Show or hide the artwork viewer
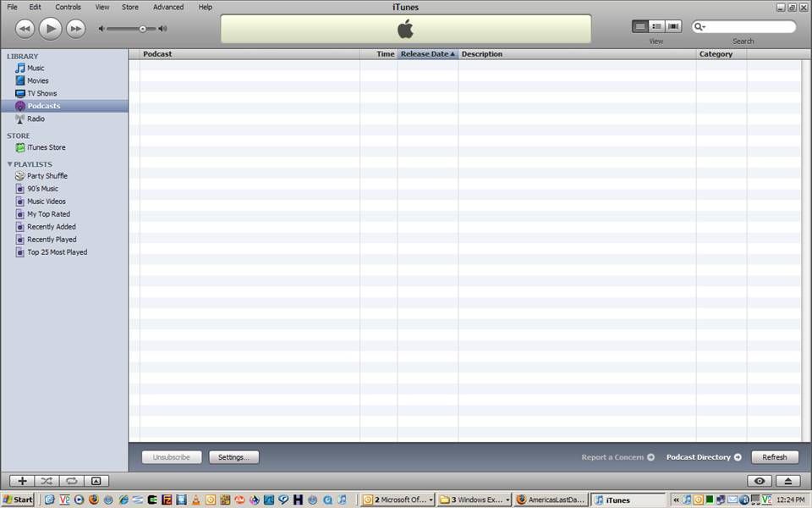Screen dimensions: 812x508 pyautogui.click(x=96, y=481)
